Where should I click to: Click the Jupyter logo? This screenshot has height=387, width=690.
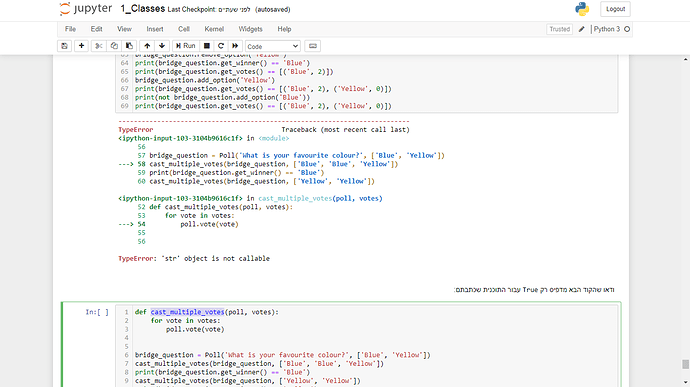pyautogui.click(x=86, y=9)
